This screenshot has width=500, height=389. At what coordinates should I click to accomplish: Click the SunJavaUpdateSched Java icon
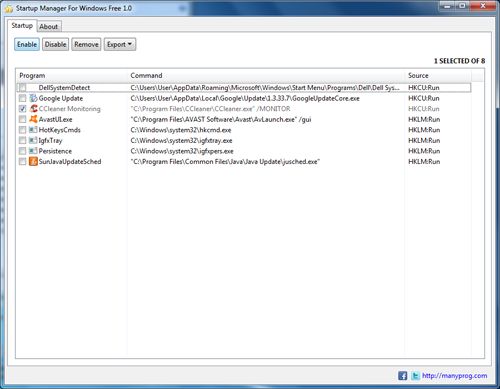[x=33, y=162]
